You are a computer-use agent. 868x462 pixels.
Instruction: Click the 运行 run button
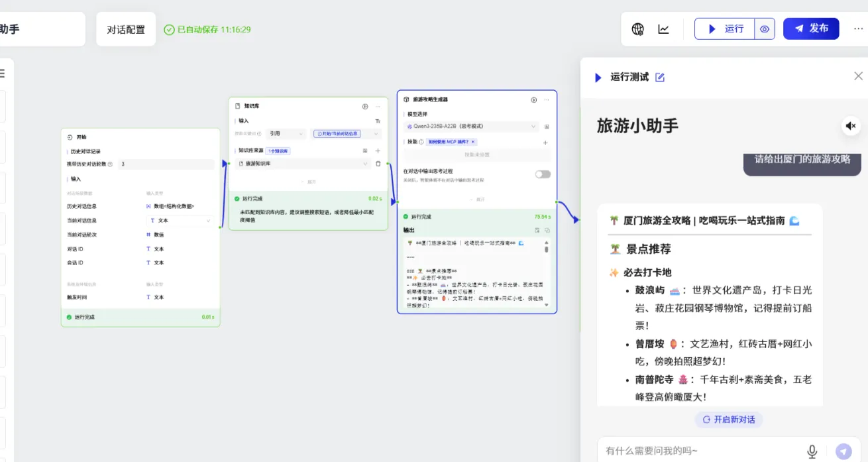point(725,29)
